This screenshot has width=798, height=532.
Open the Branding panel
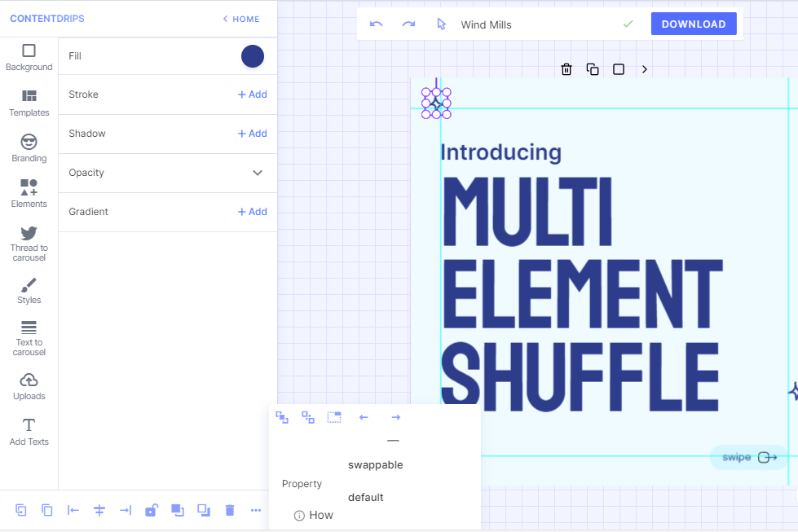(x=29, y=148)
